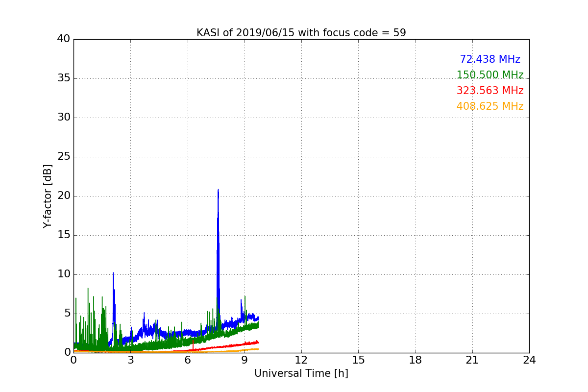Click the 'Y-factor [dB]' axis label
588x392 pixels.
48,196
